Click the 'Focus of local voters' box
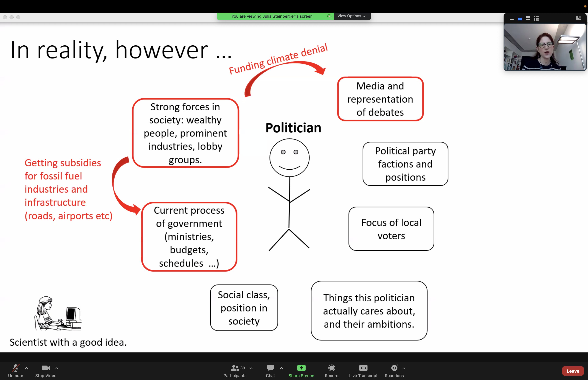The height and width of the screenshot is (380, 588). tap(391, 229)
